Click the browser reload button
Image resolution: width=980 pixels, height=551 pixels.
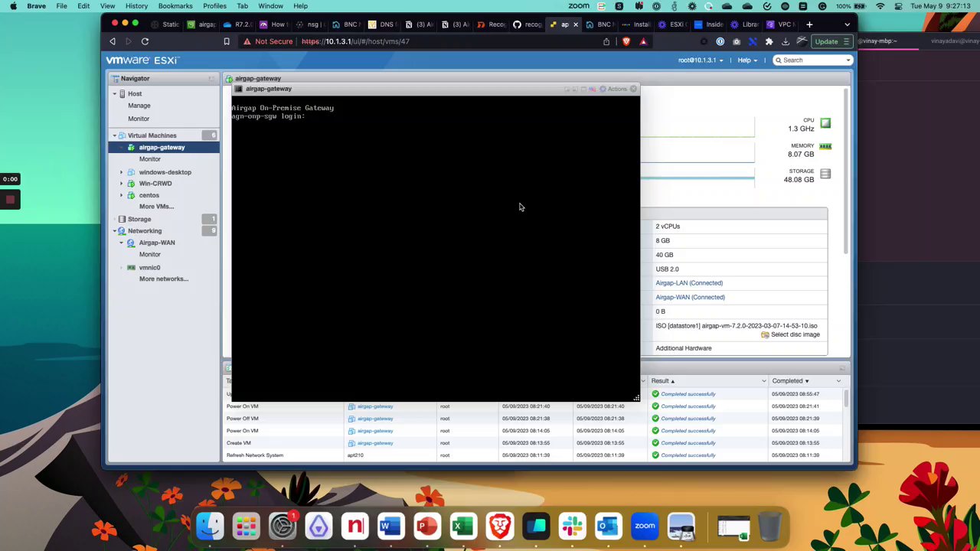[x=145, y=41]
